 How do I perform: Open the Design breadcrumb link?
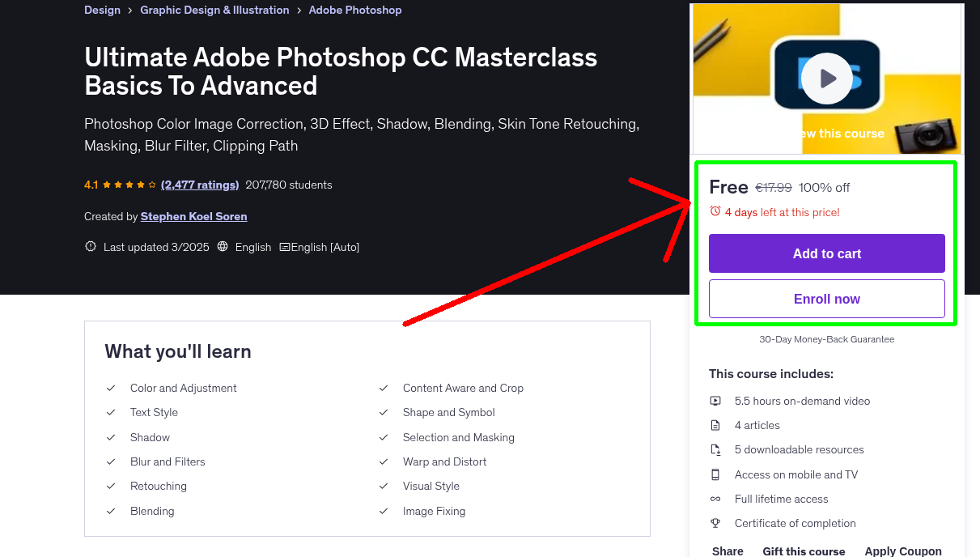[x=102, y=10]
